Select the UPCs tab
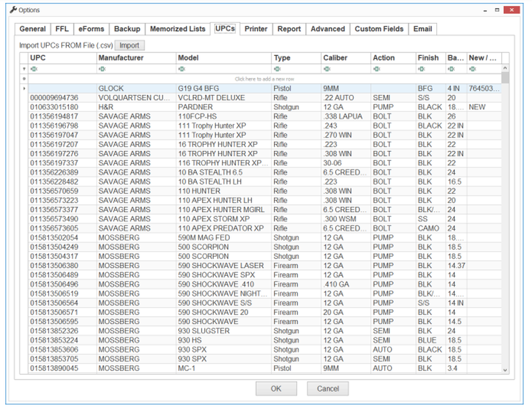The image size is (532, 409). [x=225, y=29]
